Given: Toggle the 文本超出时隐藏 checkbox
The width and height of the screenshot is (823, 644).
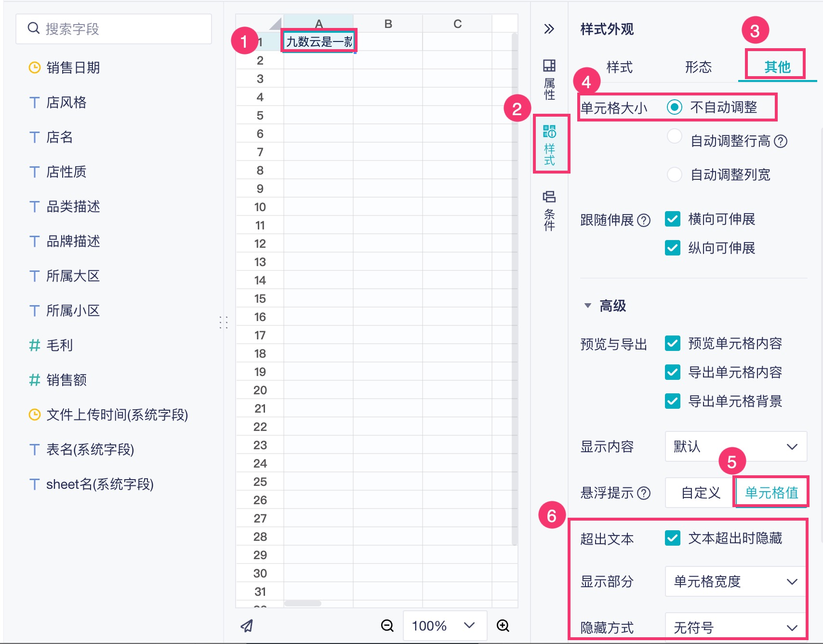Looking at the screenshot, I should (673, 538).
